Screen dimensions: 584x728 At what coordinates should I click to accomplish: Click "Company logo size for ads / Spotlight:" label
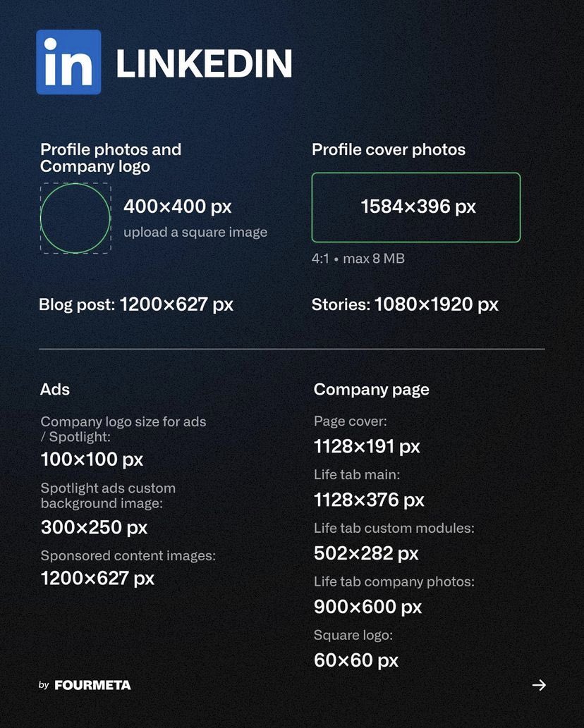[123, 429]
